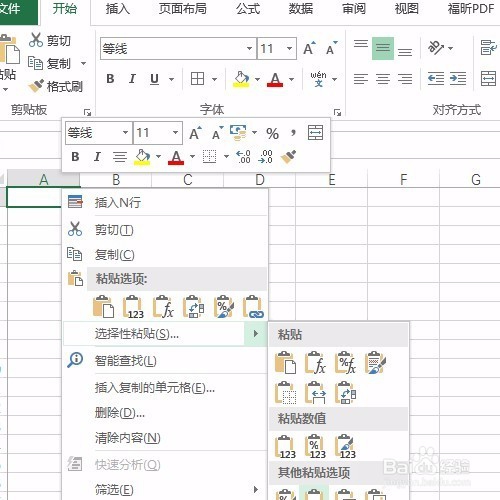Switch to 插入 ribbon tab
Screen dimensions: 500x500
pos(118,9)
